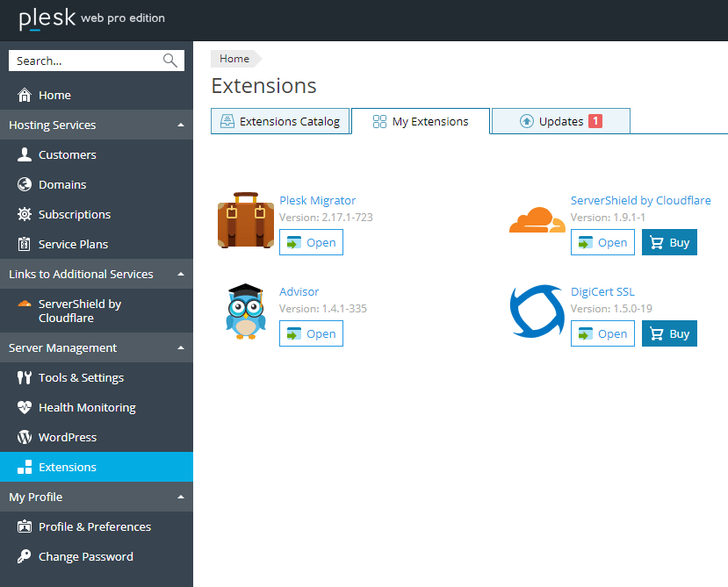Collapse the Server Management section
This screenshot has height=587, width=728.
(x=181, y=347)
